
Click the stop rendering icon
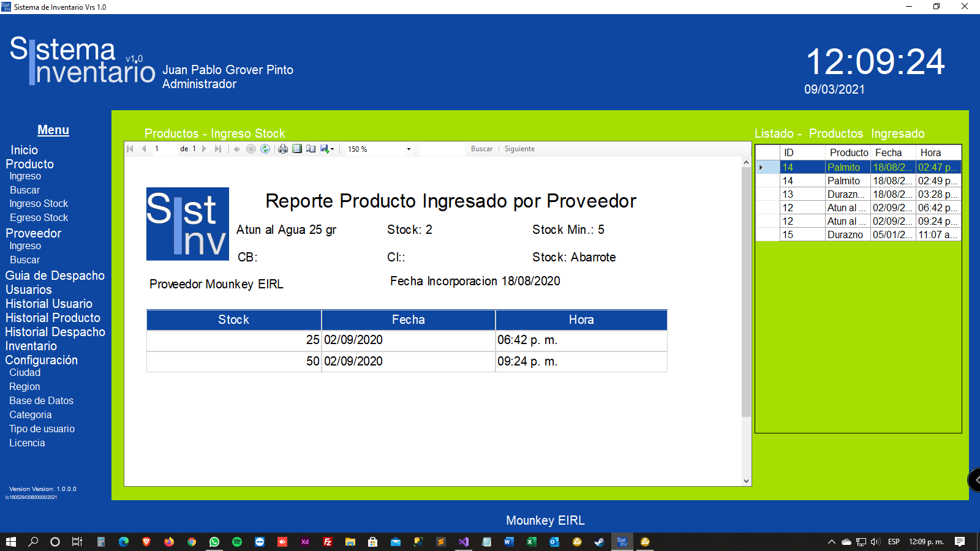[x=251, y=149]
